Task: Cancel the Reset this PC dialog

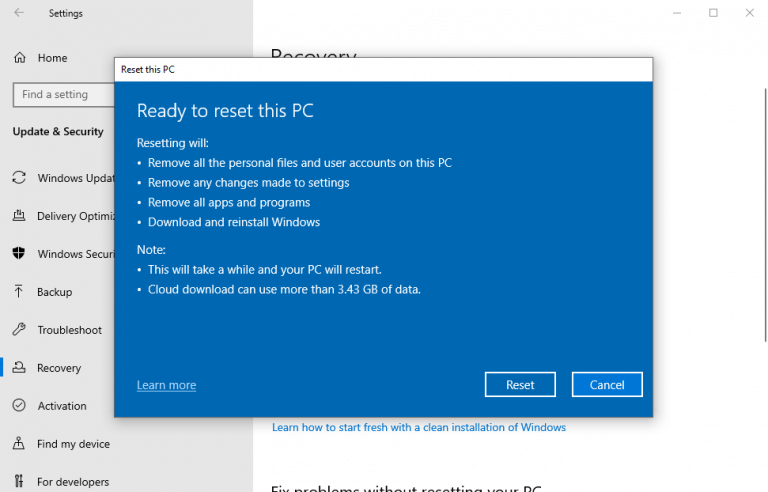Action: 607,385
